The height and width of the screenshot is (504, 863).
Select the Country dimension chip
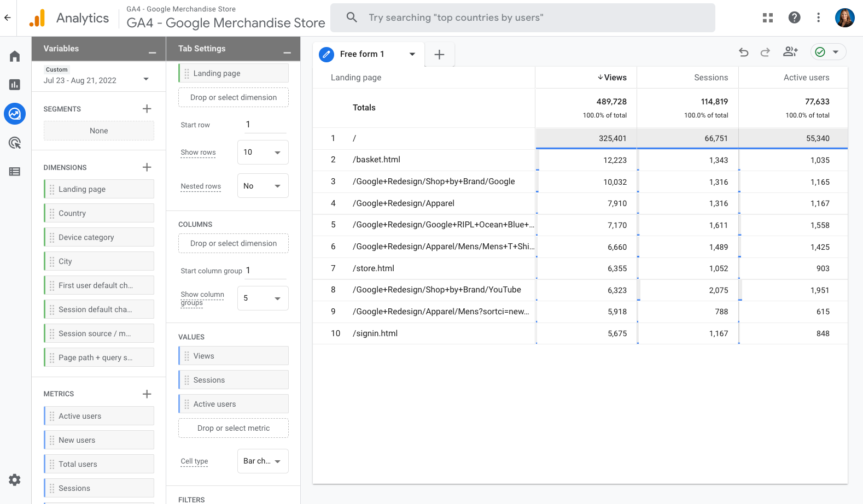[x=99, y=213]
